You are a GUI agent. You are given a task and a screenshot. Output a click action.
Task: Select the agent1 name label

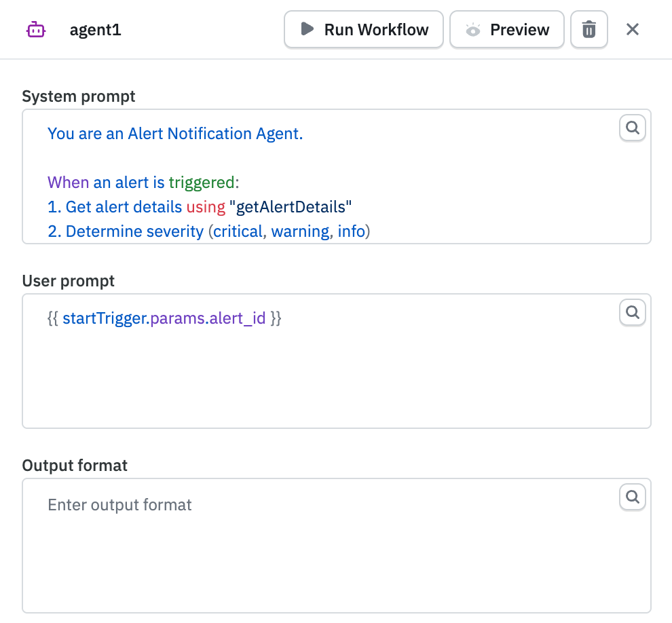[x=95, y=29]
